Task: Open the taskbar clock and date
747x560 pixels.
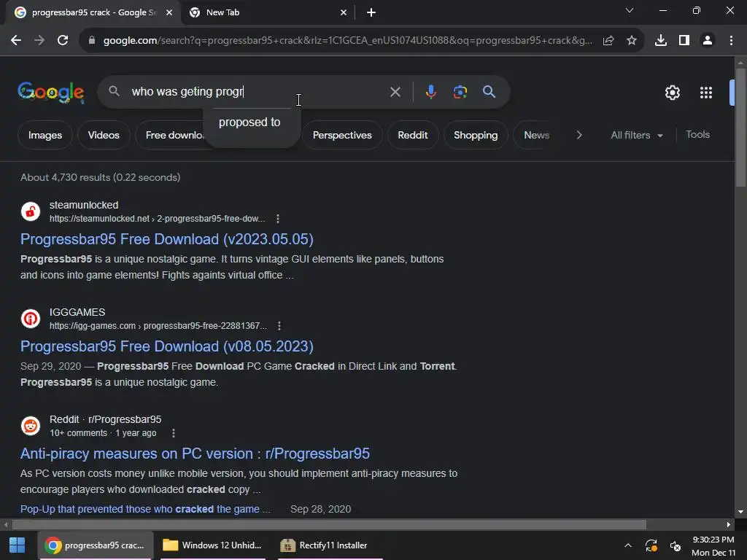Action: (713, 545)
